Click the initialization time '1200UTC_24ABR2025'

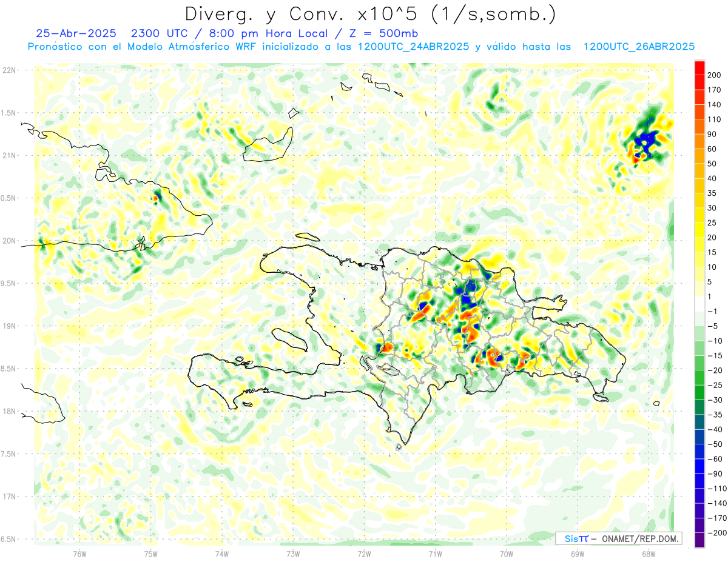(413, 47)
